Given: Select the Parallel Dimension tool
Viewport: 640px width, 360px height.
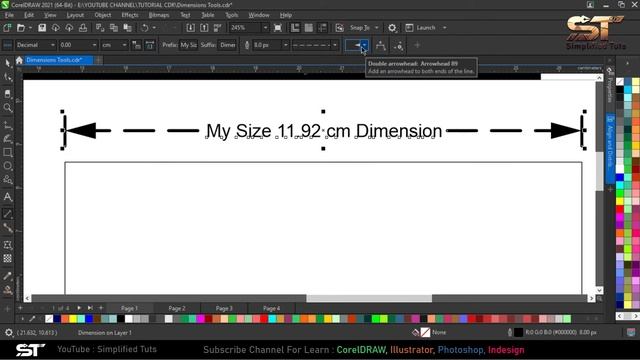Looking at the screenshot, I should coord(8,213).
